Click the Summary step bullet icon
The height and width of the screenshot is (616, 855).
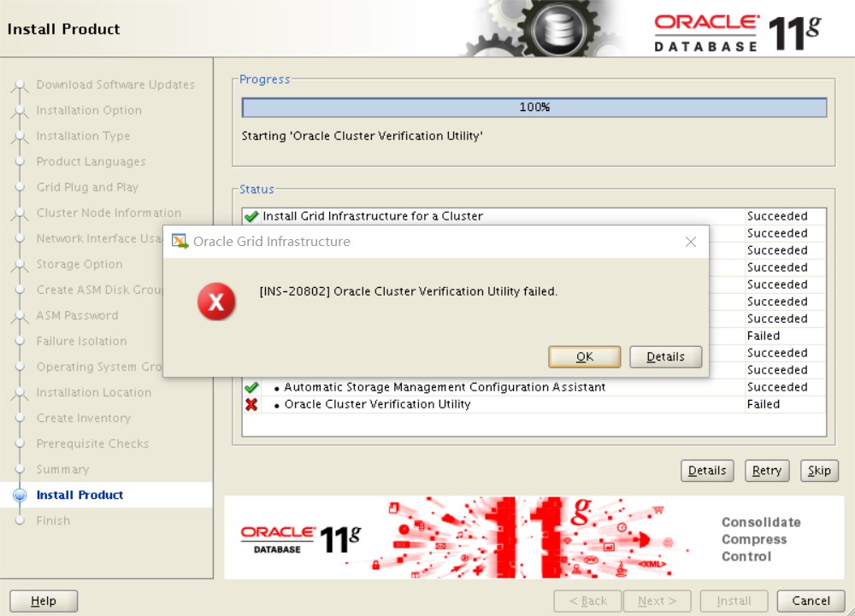click(x=21, y=469)
